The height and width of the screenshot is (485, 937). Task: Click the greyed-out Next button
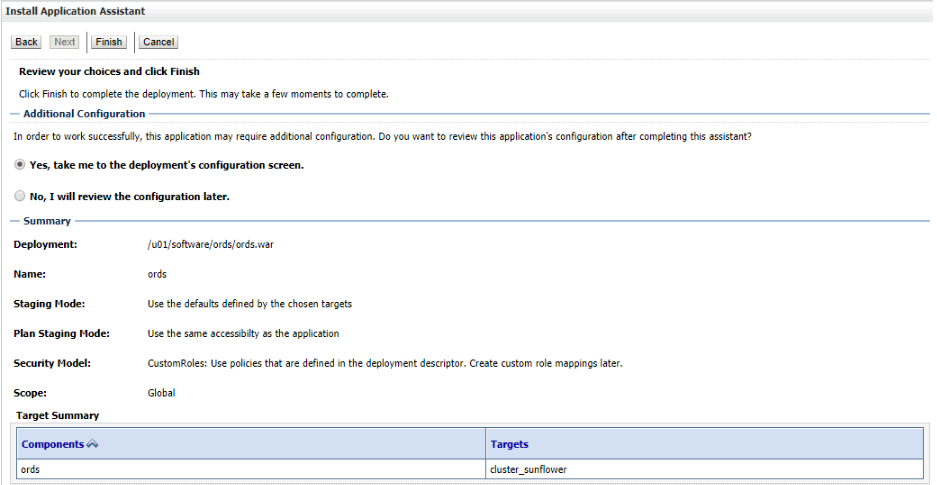(x=65, y=42)
